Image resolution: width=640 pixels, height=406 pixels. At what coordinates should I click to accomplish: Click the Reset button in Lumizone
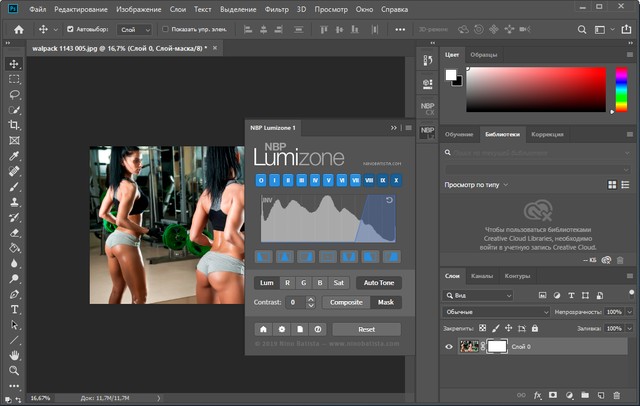(366, 329)
